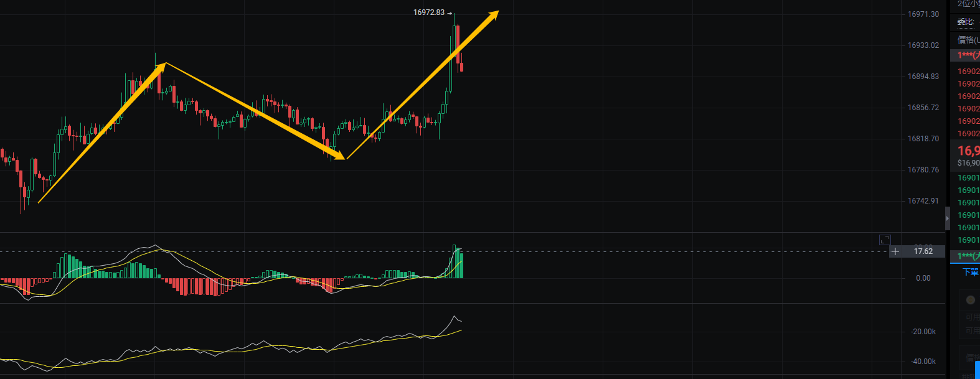Image resolution: width=980 pixels, height=379 pixels.
Task: Click the 價格 input field in order form
Action: tap(971, 358)
